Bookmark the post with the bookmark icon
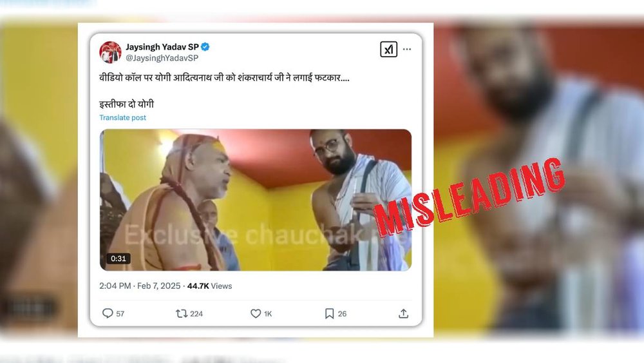This screenshot has height=363, width=644. (x=329, y=313)
